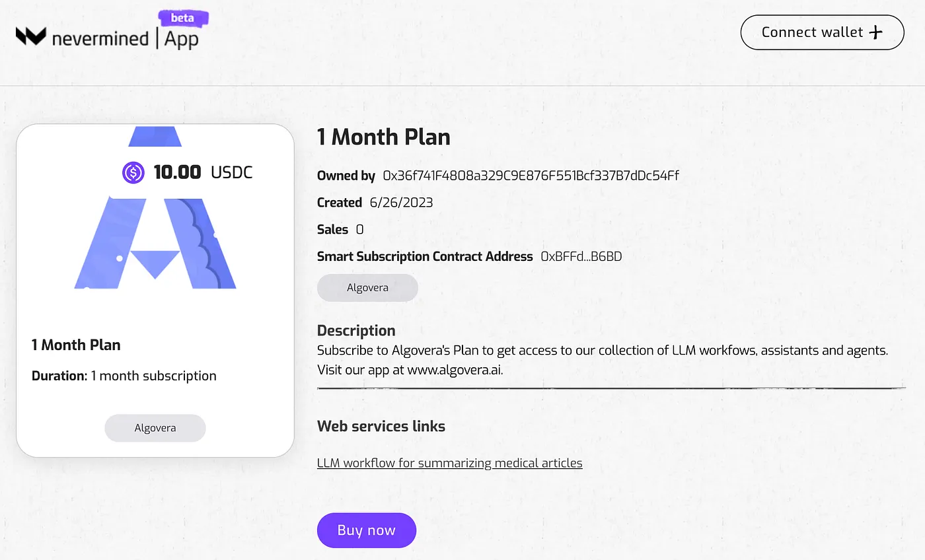
Task: Click the USDC coin icon
Action: tap(133, 173)
